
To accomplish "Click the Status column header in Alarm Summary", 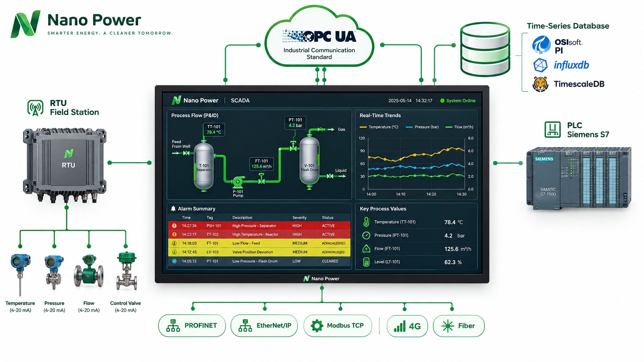I will point(328,217).
